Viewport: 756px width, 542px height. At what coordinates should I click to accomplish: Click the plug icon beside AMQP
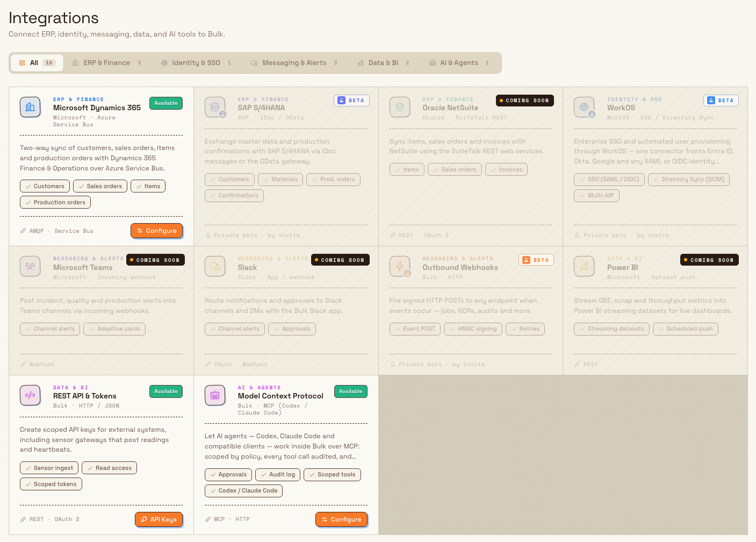[23, 231]
